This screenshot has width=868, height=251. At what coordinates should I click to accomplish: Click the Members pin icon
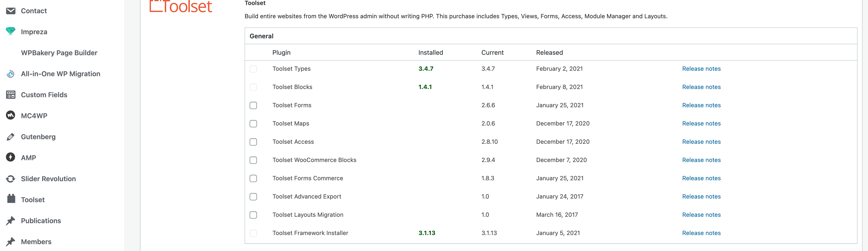coord(11,242)
